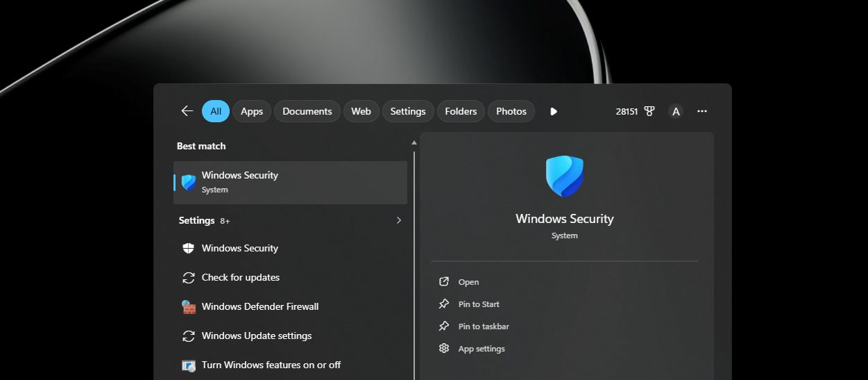Click the firewall brick icon
868x380 pixels.
tap(188, 306)
